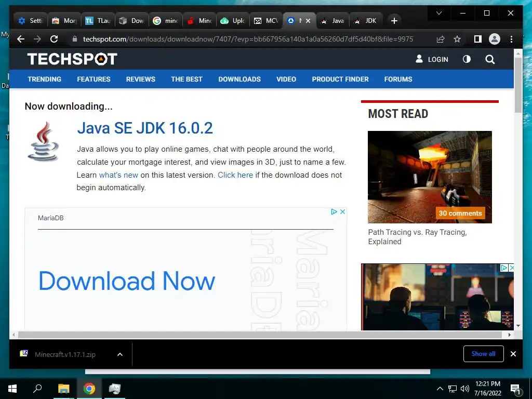Open the Reviews section

140,79
